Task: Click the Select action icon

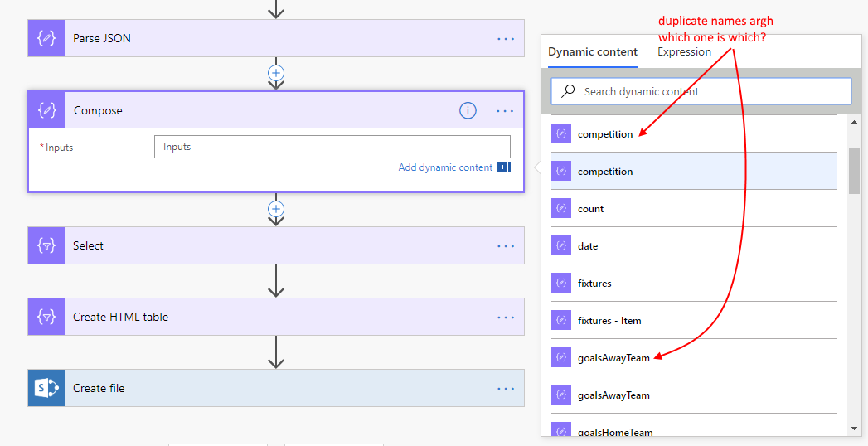Action: 46,246
